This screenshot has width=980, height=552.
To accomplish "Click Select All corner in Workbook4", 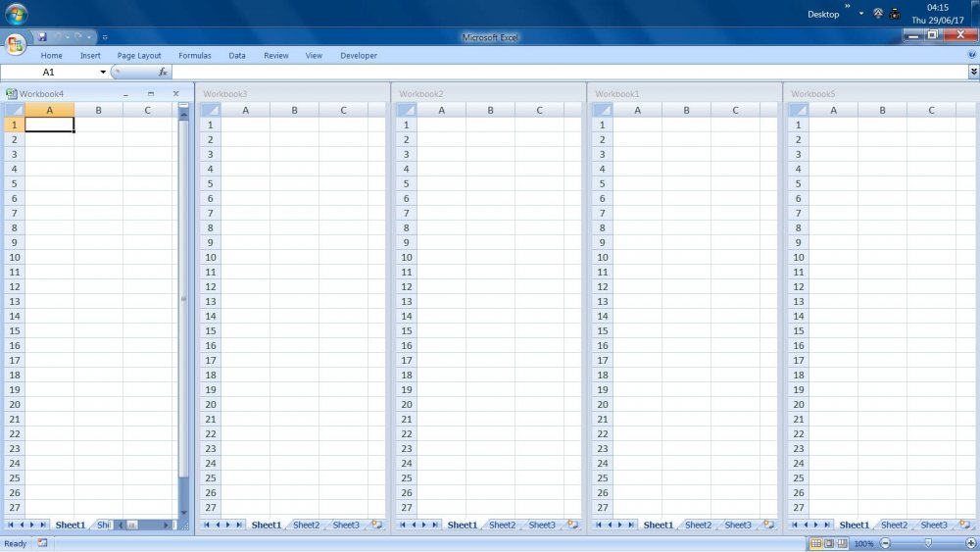I will coord(15,110).
